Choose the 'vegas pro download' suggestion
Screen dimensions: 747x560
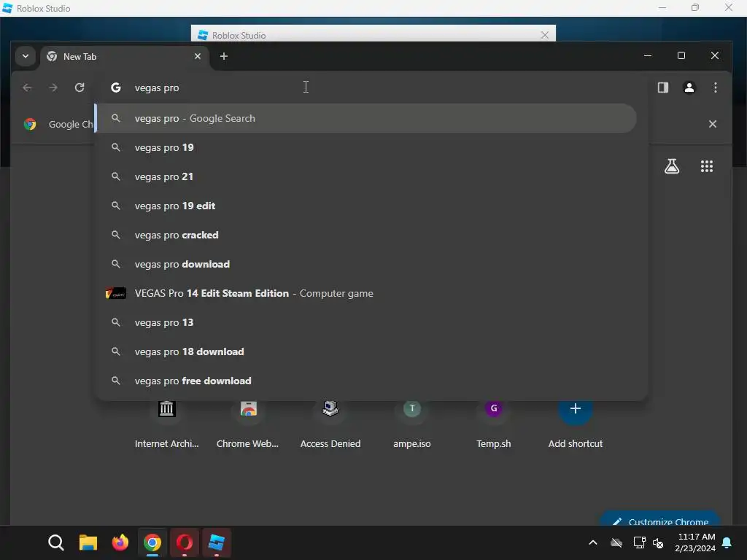coord(365,264)
